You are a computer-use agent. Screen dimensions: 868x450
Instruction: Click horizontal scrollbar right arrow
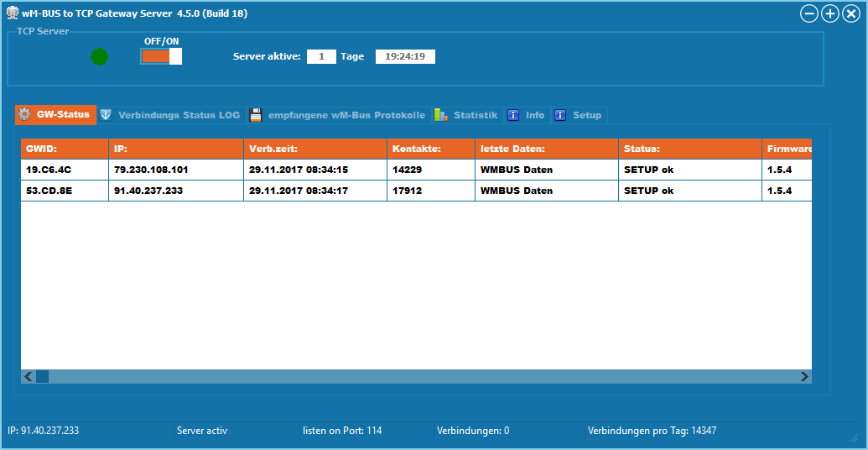pos(804,376)
